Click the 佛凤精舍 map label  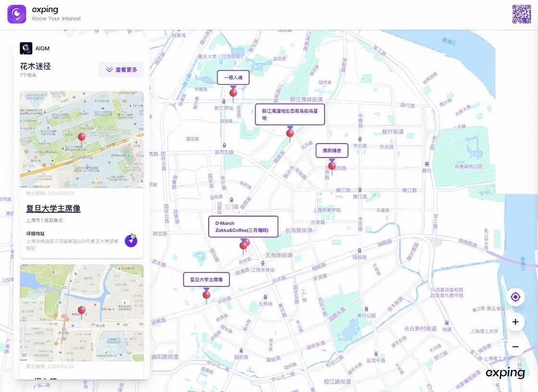pos(332,150)
